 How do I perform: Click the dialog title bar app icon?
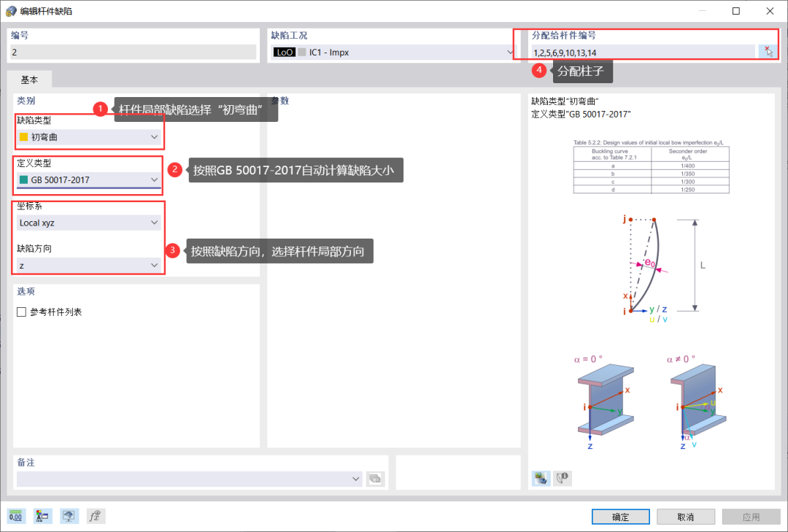(x=10, y=11)
